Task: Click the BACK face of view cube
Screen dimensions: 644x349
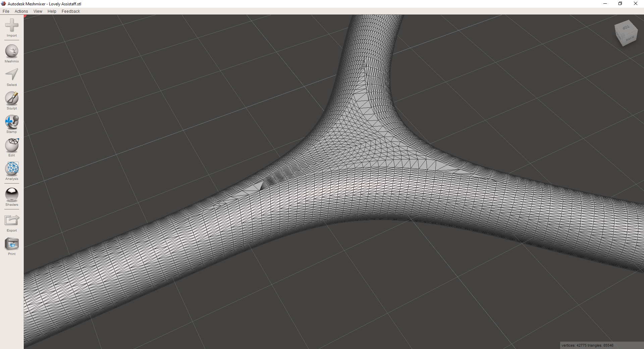Action: click(x=630, y=39)
